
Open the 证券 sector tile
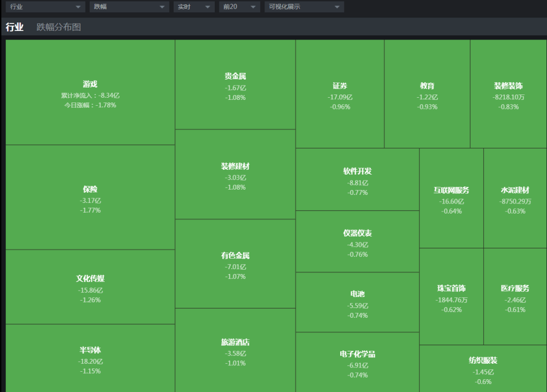[340, 94]
